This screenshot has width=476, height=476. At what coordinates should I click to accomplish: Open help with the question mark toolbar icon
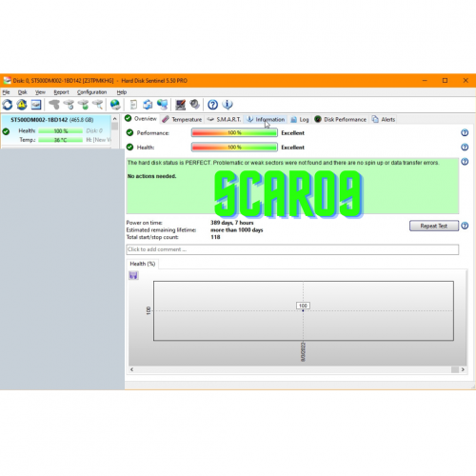click(212, 105)
